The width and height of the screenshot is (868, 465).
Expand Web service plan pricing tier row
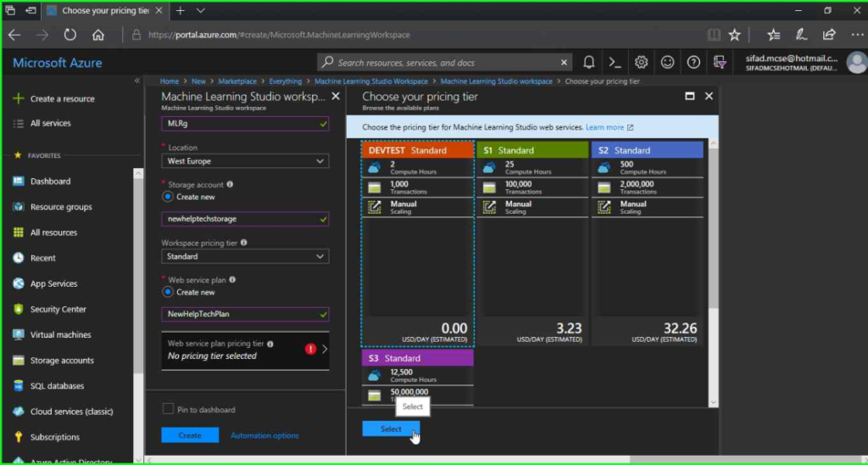(x=245, y=350)
